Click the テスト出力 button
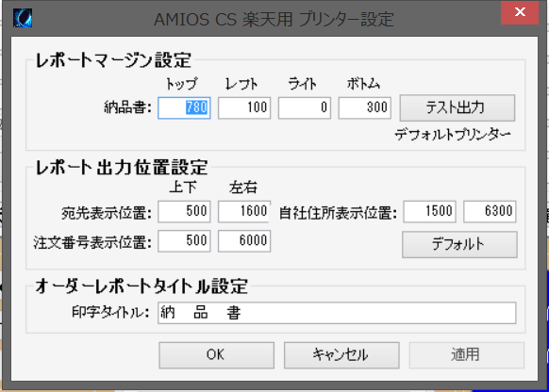Image resolution: width=549 pixels, height=392 pixels. point(457,107)
